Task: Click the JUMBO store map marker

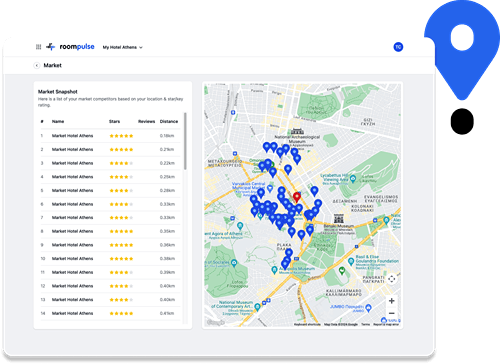Action: tap(368, 308)
